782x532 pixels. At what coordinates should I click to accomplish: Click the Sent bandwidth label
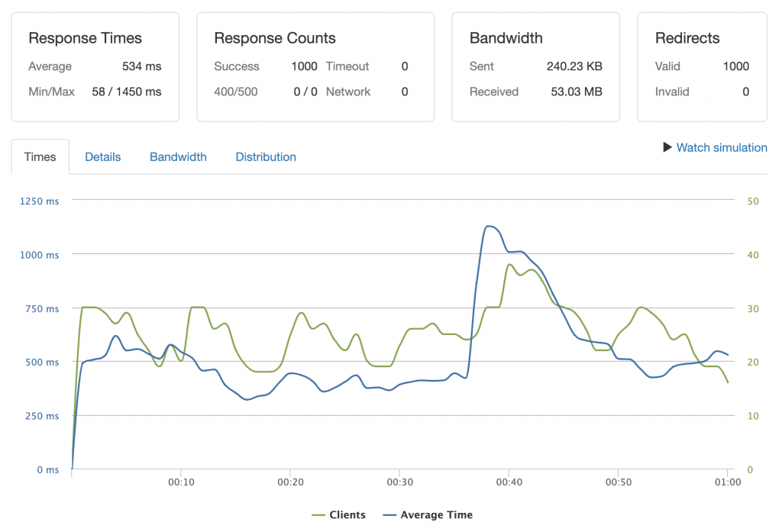[x=481, y=66]
